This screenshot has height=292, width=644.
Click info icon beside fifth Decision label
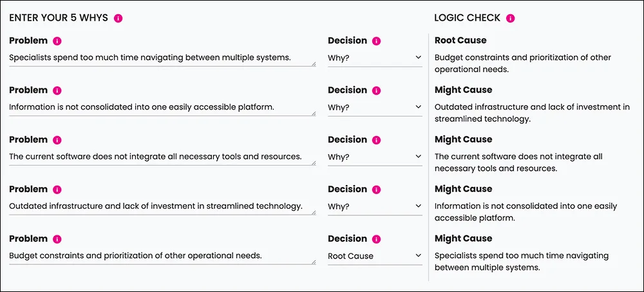click(376, 239)
